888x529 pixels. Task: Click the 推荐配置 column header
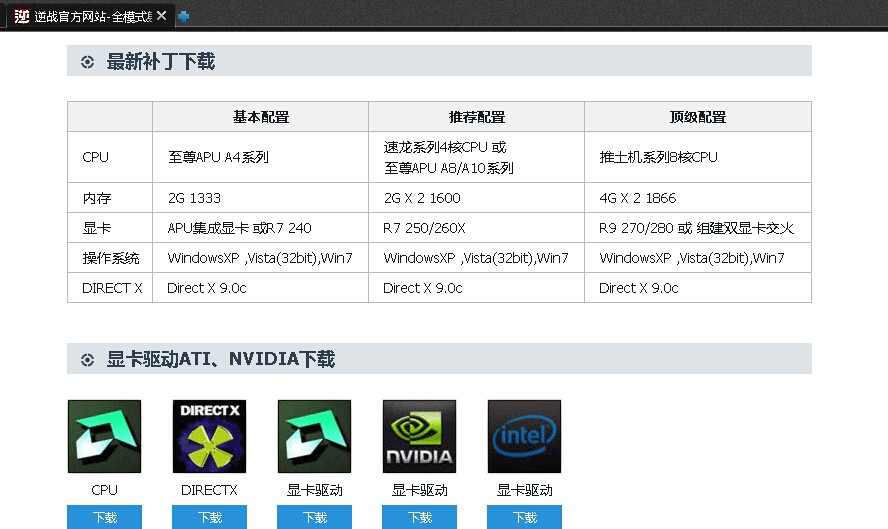477,117
